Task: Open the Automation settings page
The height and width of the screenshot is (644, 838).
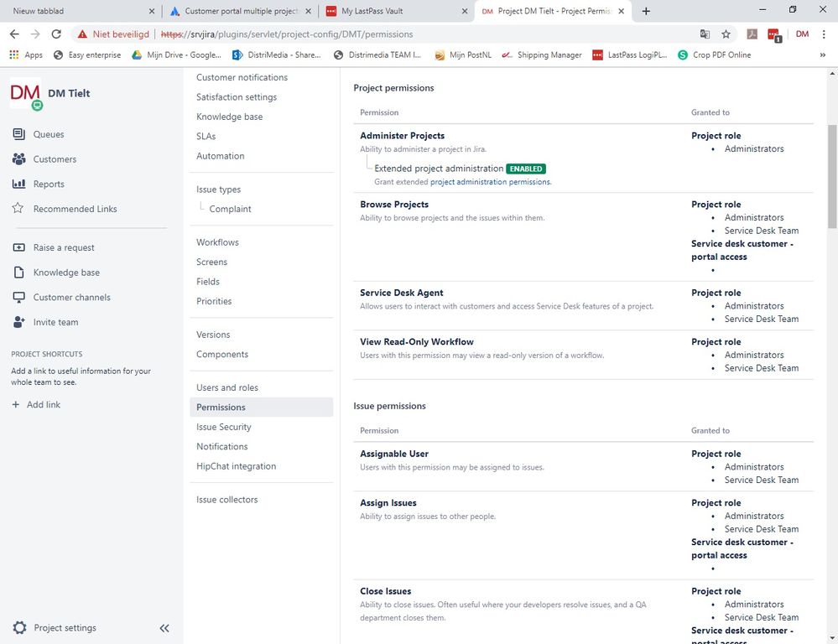Action: [220, 156]
